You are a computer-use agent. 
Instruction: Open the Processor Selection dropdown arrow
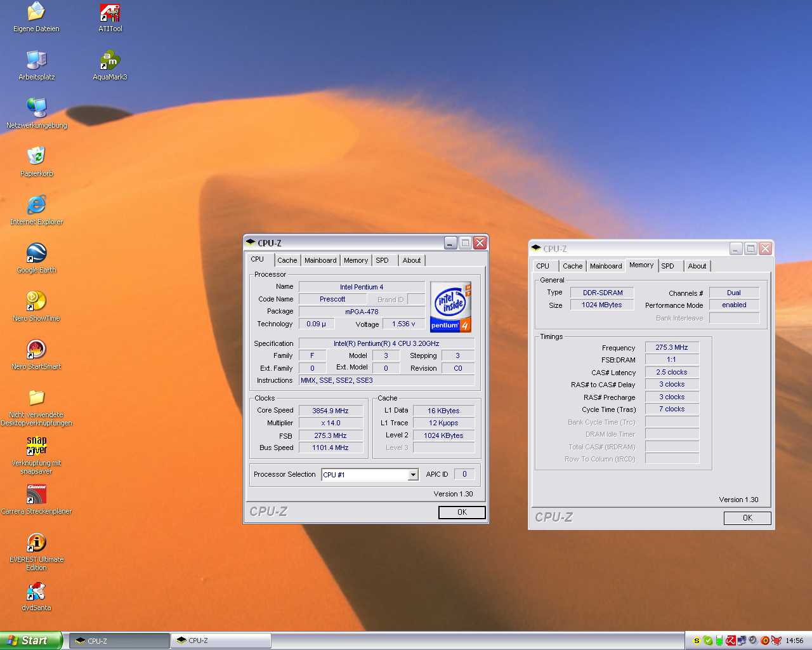[x=413, y=475]
